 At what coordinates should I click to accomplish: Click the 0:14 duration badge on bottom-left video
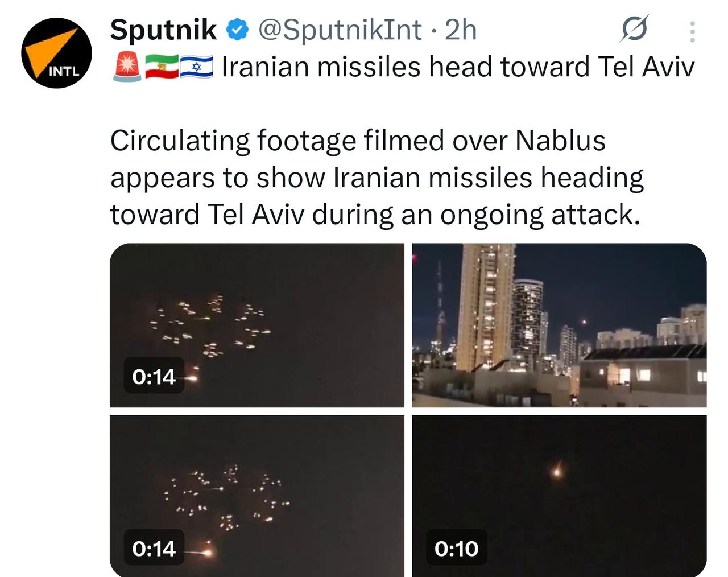pyautogui.click(x=154, y=548)
